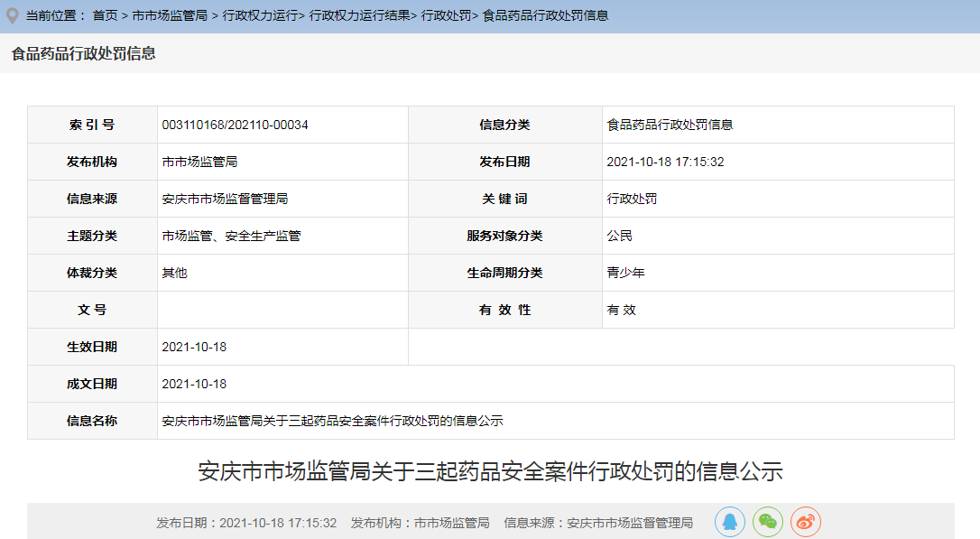Click the 食品药品行政处罚信息 section heading
The width and height of the screenshot is (980, 539).
coord(83,54)
